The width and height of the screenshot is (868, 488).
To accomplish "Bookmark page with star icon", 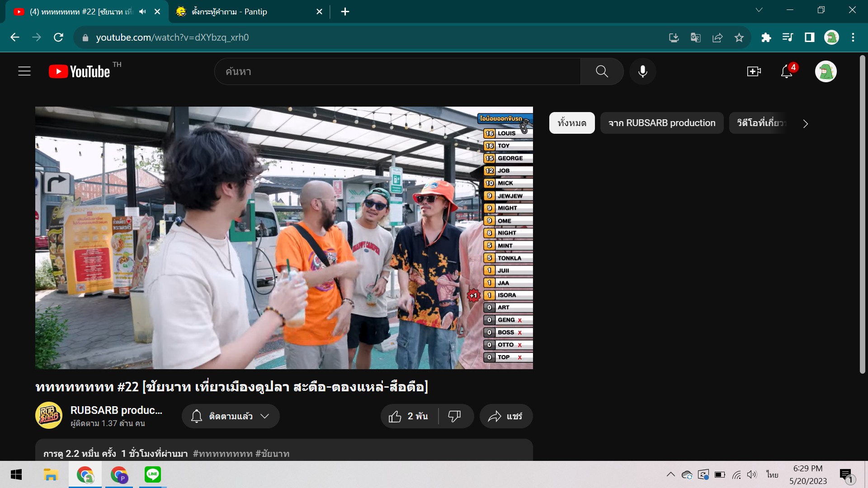I will [739, 38].
